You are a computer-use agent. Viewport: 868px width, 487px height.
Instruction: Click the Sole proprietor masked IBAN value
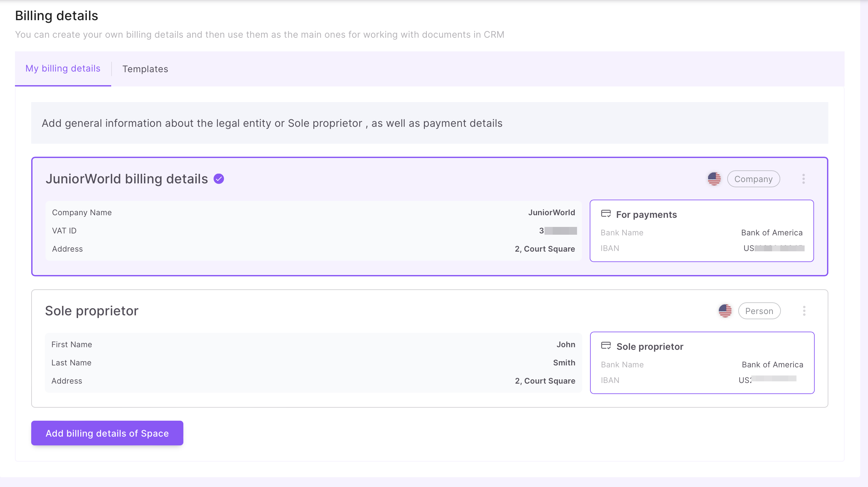(x=767, y=380)
